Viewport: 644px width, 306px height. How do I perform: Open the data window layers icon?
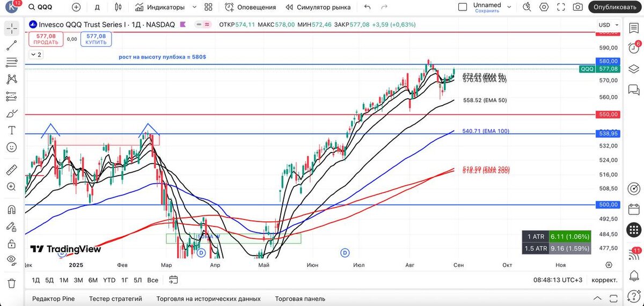[634, 69]
